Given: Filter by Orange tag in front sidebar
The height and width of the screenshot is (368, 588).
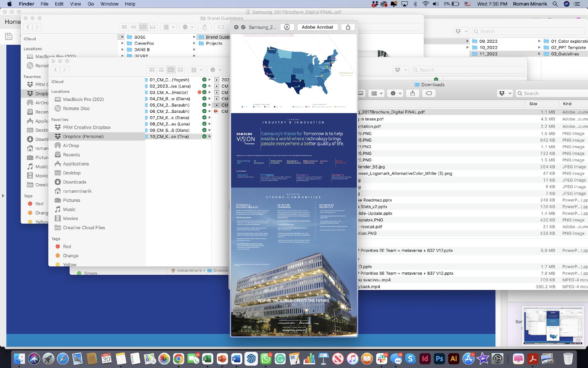Looking at the screenshot, I should pos(97,256).
